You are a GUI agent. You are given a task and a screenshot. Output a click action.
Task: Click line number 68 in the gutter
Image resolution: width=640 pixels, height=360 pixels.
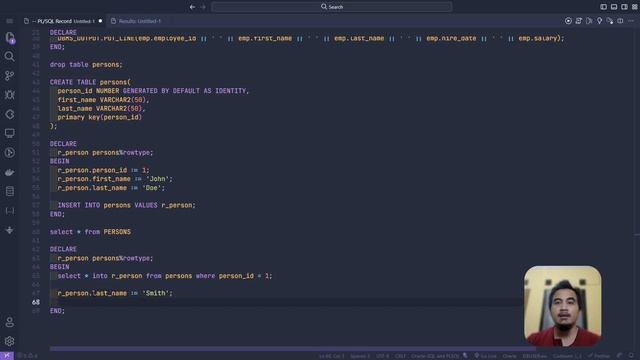36,302
